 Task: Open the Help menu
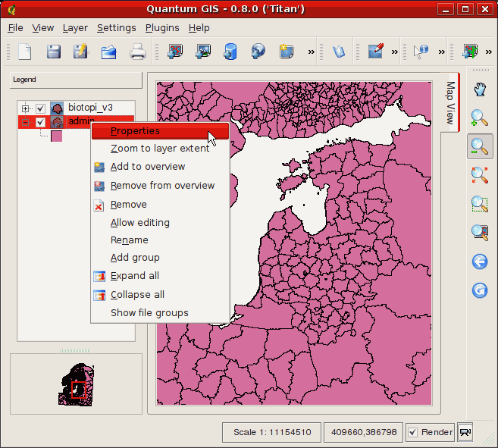point(199,28)
